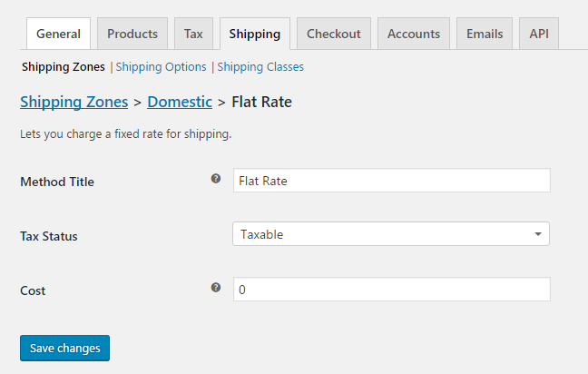Open the Checkout tab
This screenshot has height=374, width=588.
[334, 34]
